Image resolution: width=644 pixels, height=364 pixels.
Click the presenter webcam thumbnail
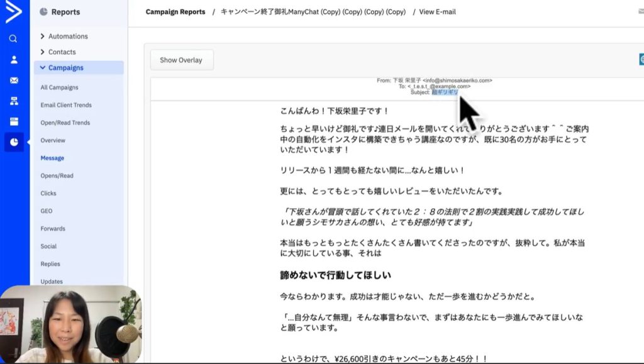coord(70,324)
